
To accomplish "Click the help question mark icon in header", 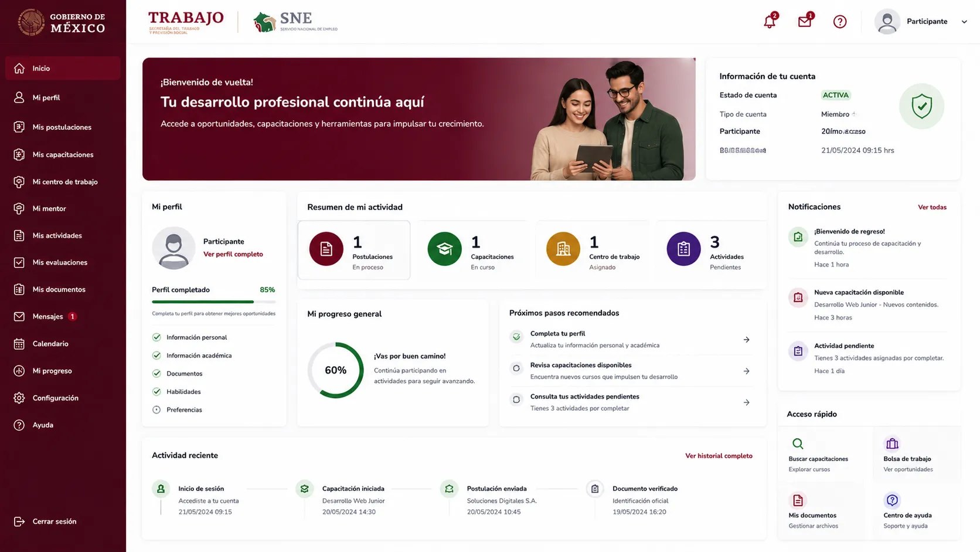I will (840, 22).
